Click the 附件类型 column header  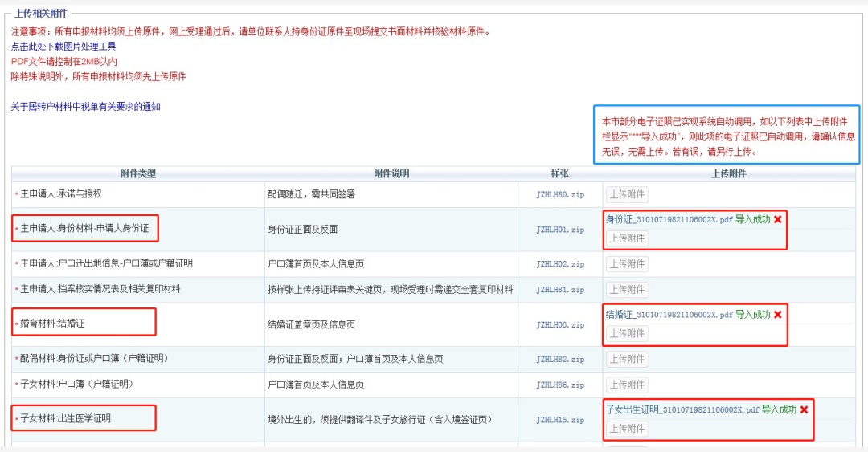(x=138, y=173)
